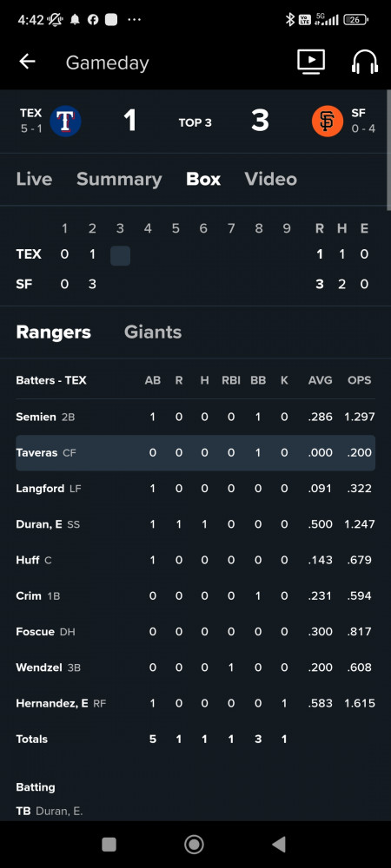Tap the Android home circle button
The image size is (391, 868).
(194, 845)
